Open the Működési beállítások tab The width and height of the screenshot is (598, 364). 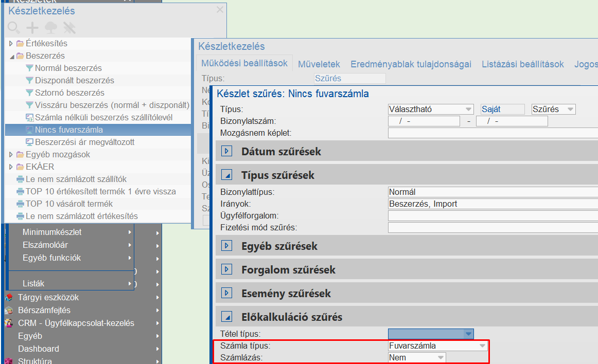244,63
